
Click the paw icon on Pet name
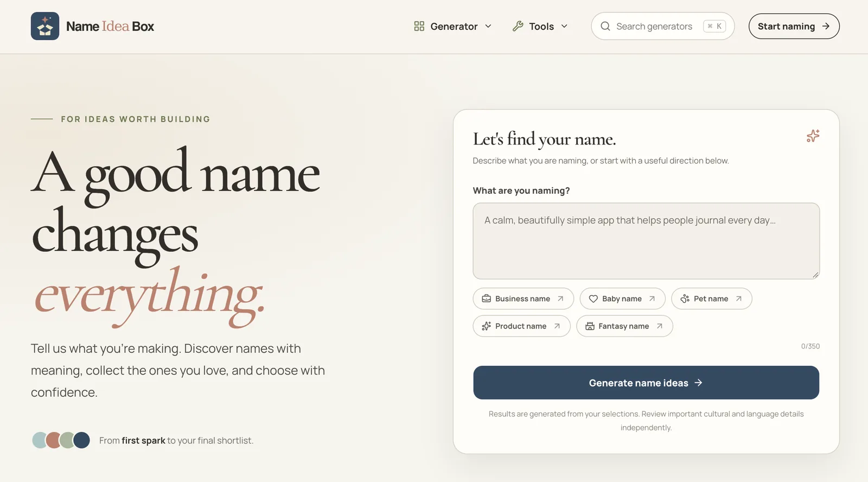click(x=685, y=299)
